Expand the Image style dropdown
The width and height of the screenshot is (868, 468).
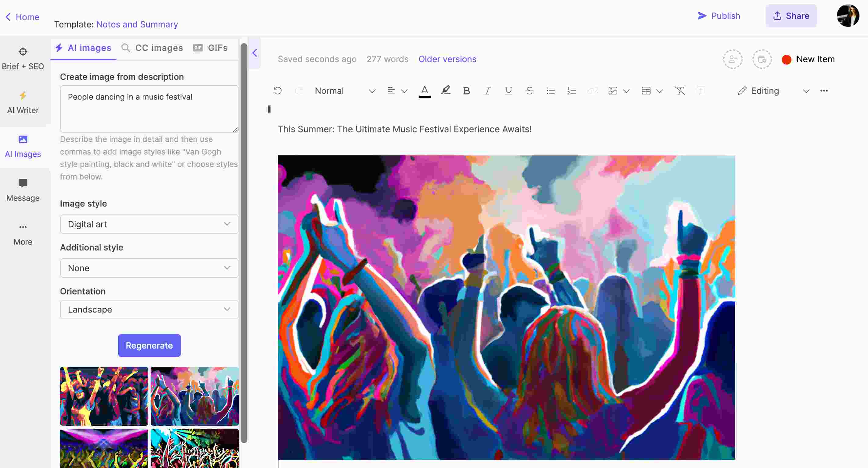[149, 224]
